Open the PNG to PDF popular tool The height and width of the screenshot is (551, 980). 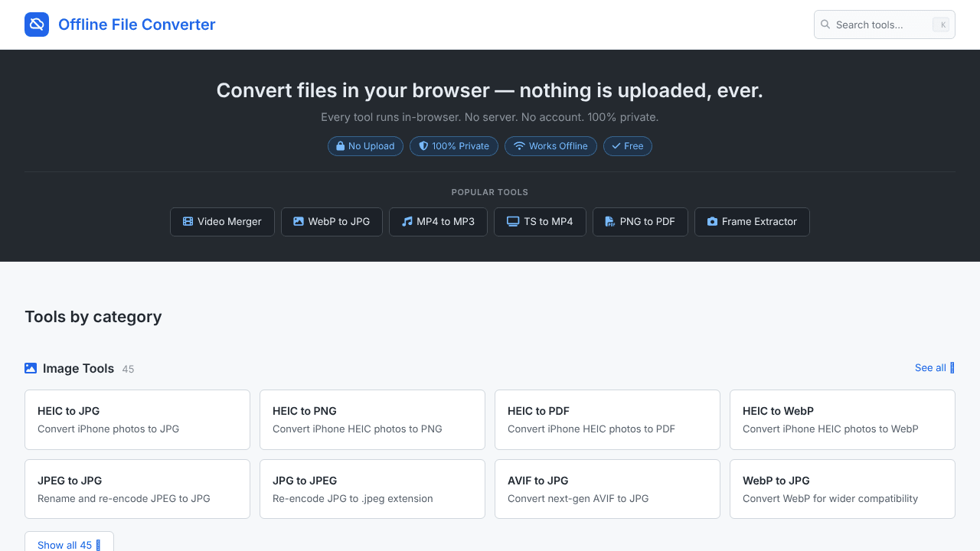tap(640, 222)
